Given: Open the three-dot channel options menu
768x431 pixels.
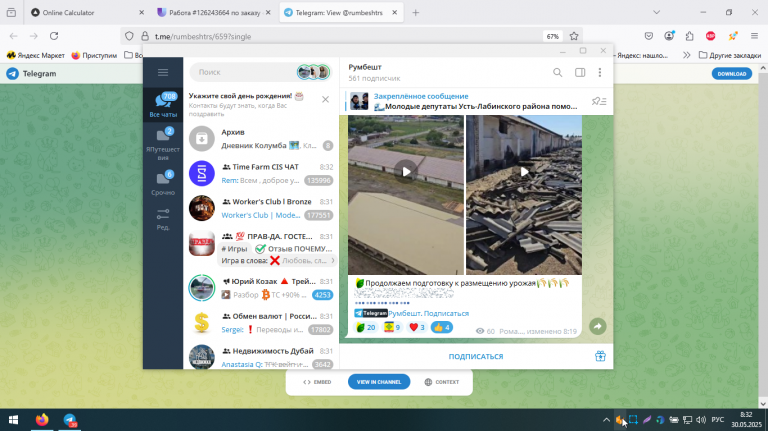Looking at the screenshot, I should click(600, 72).
